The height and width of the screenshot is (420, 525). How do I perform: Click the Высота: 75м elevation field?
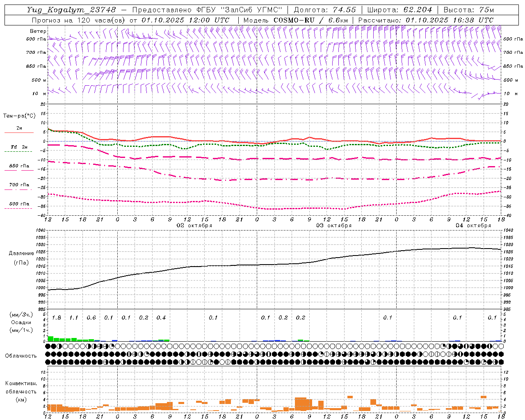point(469,10)
